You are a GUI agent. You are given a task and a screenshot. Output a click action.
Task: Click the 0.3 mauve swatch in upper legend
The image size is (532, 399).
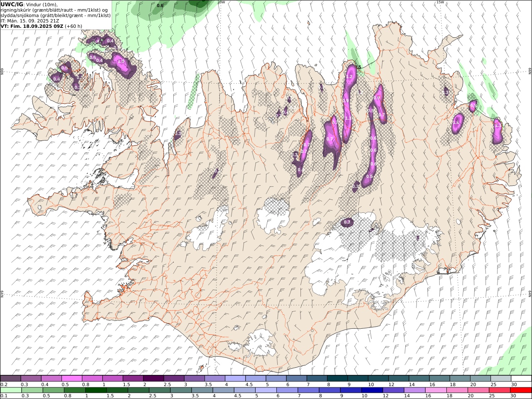click(31, 378)
